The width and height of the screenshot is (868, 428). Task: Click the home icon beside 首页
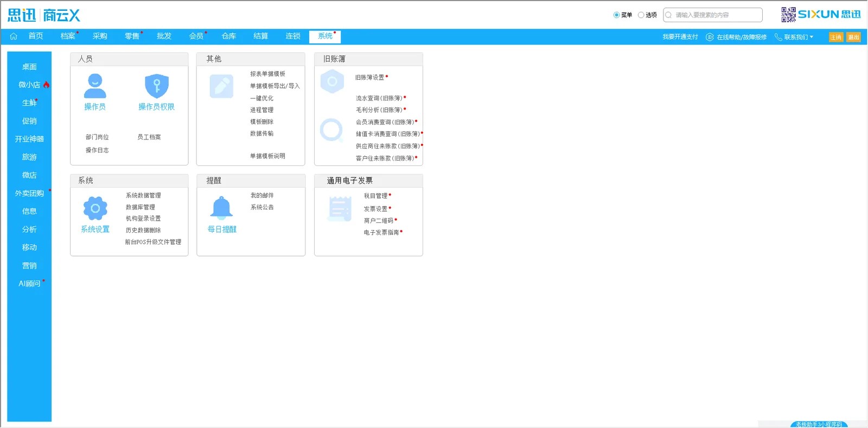coord(14,36)
